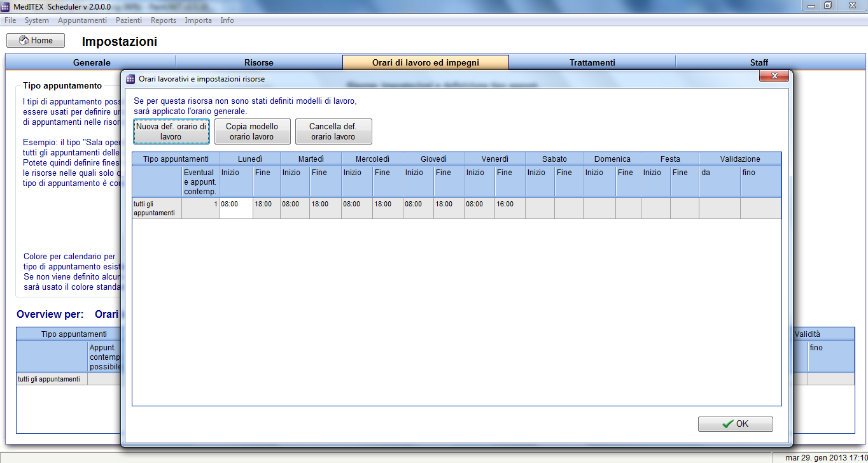The image size is (868, 463).
Task: Click the Giovedì column header
Action: click(x=433, y=159)
